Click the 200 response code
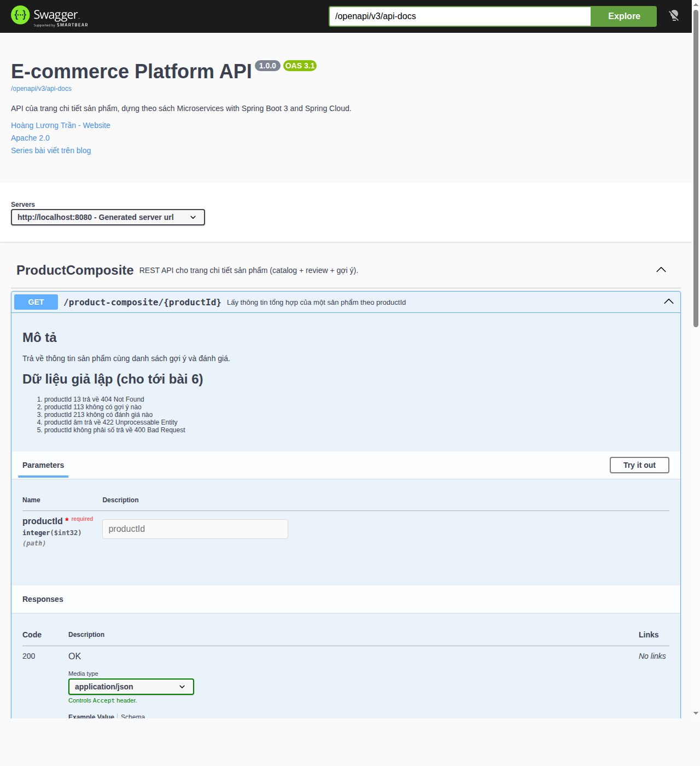 pyautogui.click(x=29, y=656)
